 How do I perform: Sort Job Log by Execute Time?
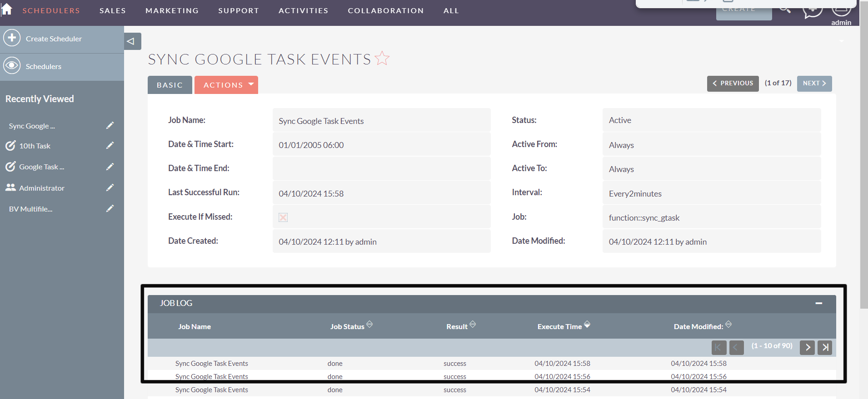pyautogui.click(x=587, y=324)
